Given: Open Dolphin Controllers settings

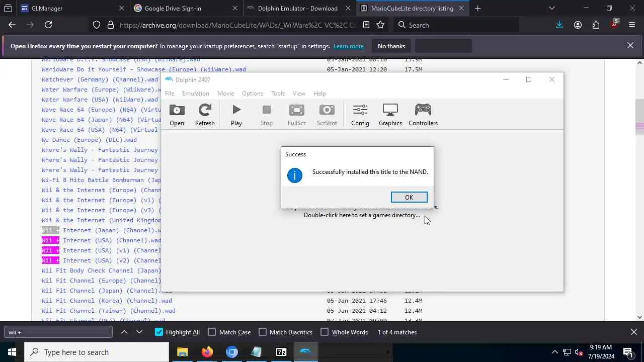Looking at the screenshot, I should pyautogui.click(x=423, y=115).
